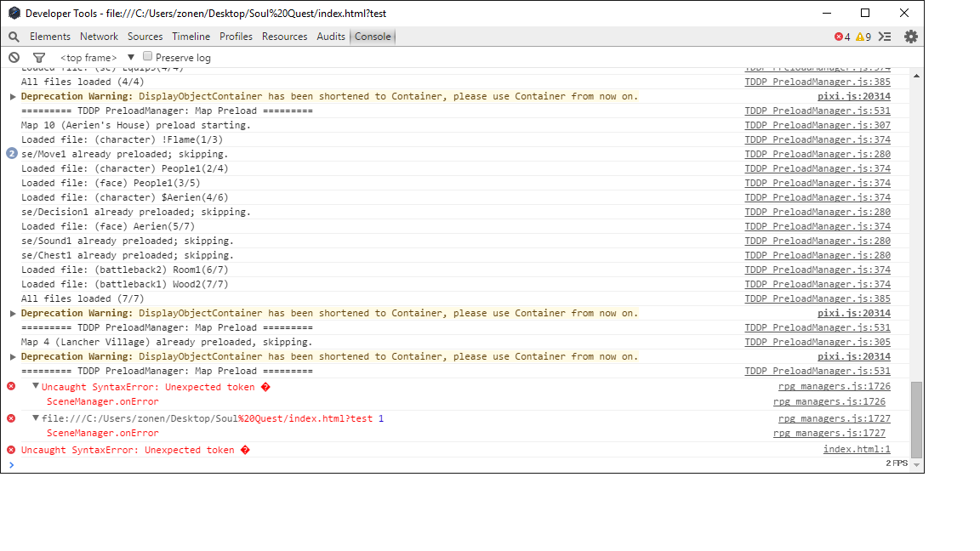Switch to the Elements tab

(50, 37)
